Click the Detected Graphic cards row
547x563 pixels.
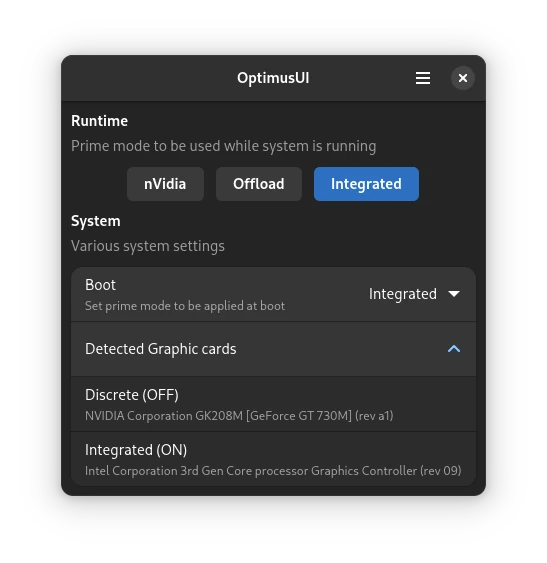tap(273, 349)
